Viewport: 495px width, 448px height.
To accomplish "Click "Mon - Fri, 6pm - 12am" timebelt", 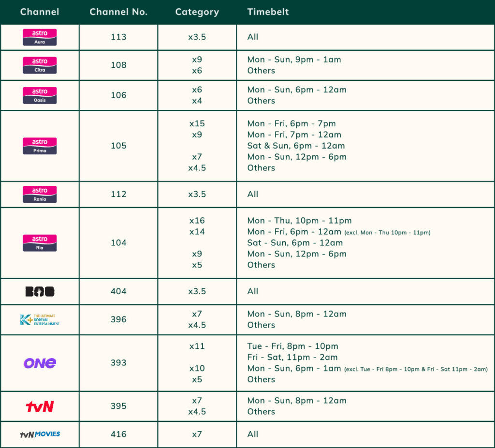I will [294, 232].
